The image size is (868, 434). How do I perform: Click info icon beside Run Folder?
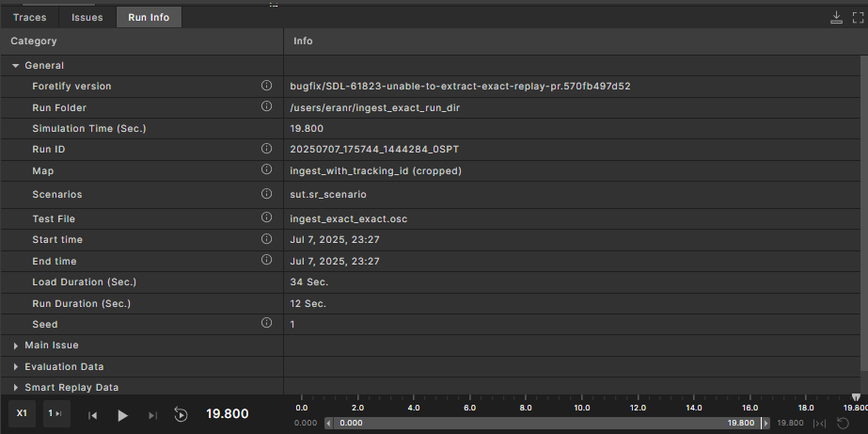pos(266,107)
